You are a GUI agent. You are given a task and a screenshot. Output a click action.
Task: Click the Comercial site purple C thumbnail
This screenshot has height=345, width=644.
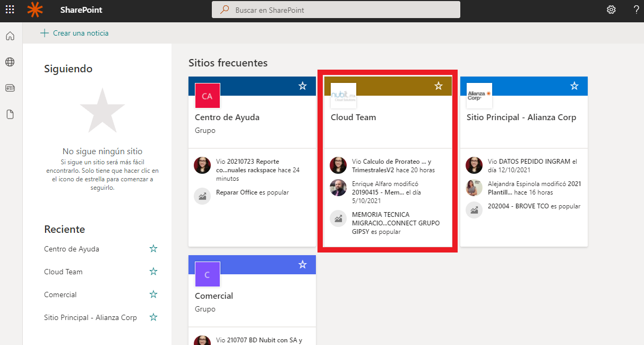coord(207,275)
